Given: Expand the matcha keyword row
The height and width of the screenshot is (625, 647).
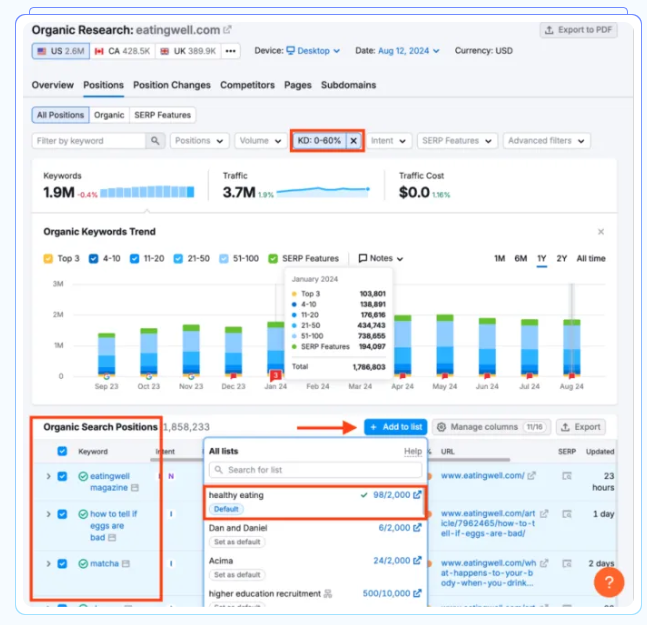Looking at the screenshot, I should 48,564.
